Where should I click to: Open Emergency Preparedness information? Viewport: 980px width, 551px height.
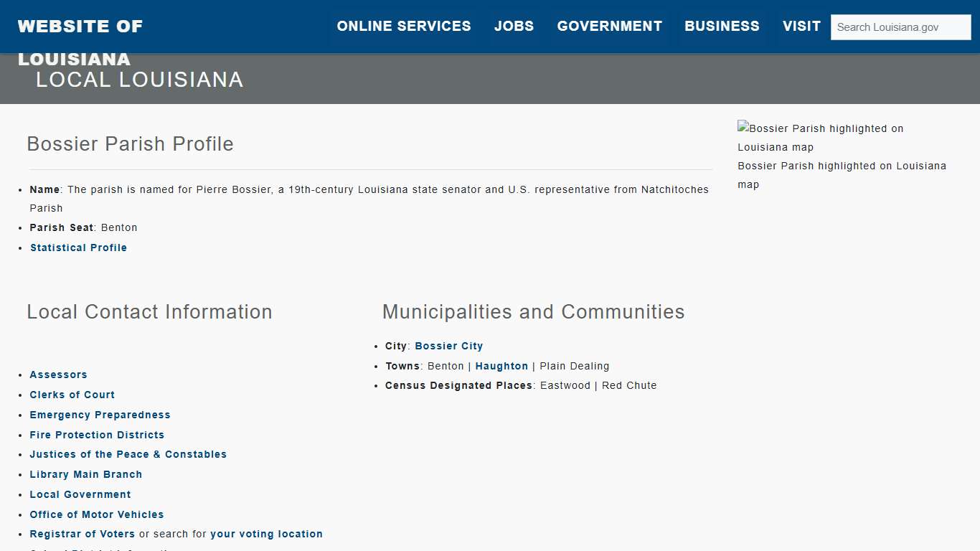[100, 415]
